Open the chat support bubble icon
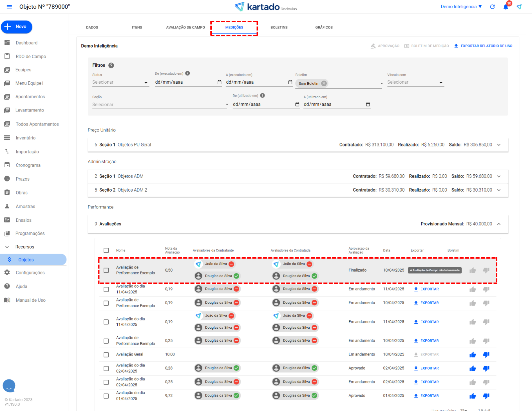The image size is (532, 411). pyautogui.click(x=9, y=385)
